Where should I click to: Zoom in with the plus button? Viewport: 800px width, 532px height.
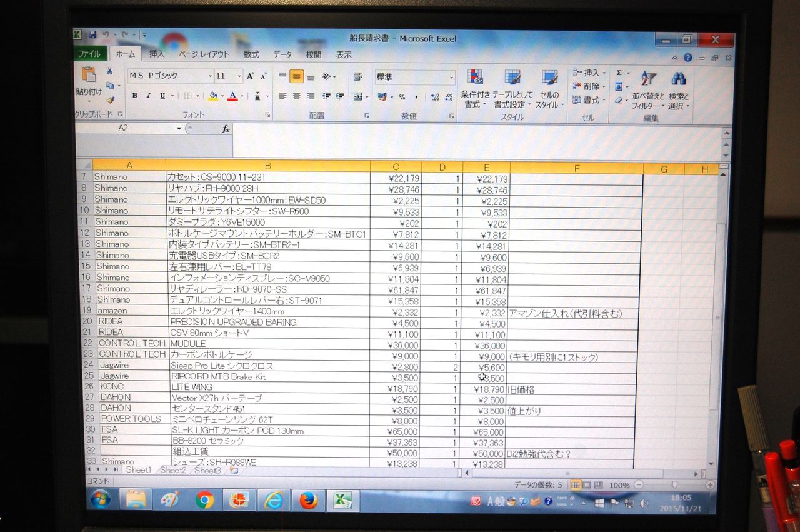pyautogui.click(x=710, y=485)
